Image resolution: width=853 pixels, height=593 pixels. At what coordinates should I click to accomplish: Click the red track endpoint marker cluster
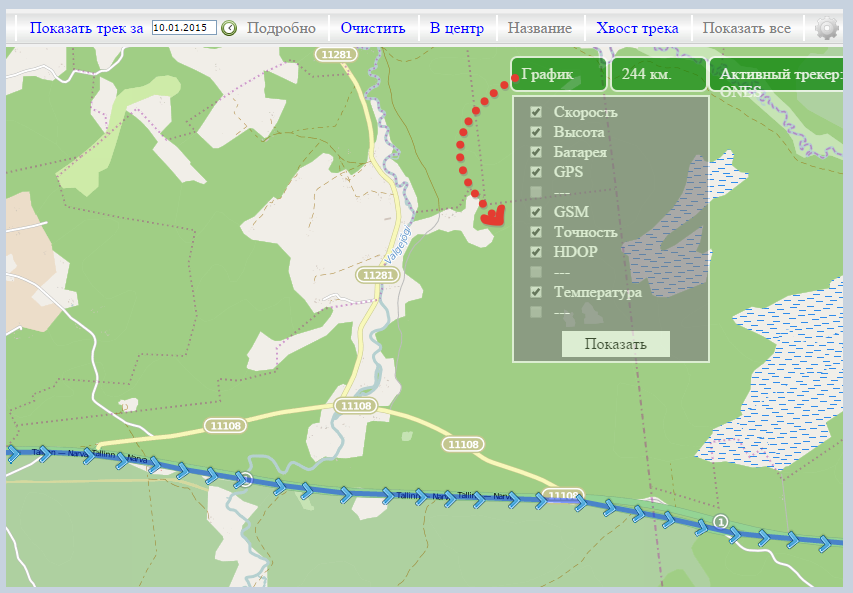pos(491,214)
